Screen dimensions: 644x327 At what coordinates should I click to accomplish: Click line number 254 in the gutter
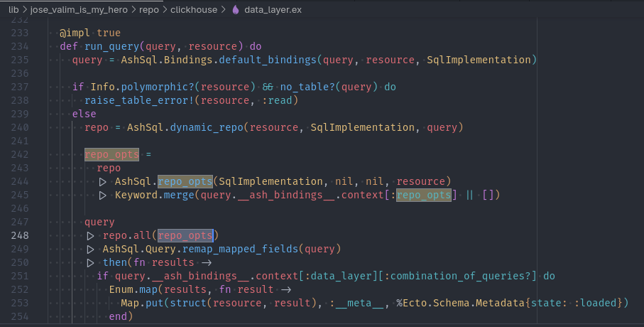point(20,317)
